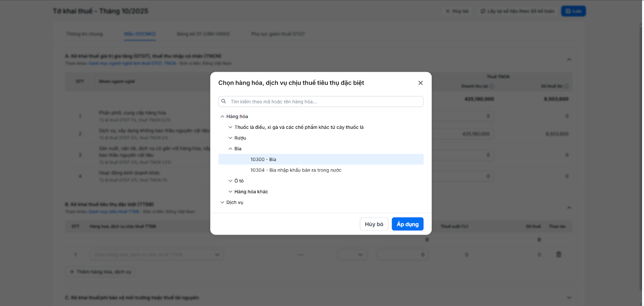644x306 pixels.
Task: Focus the goods search input field
Action: 322,102
